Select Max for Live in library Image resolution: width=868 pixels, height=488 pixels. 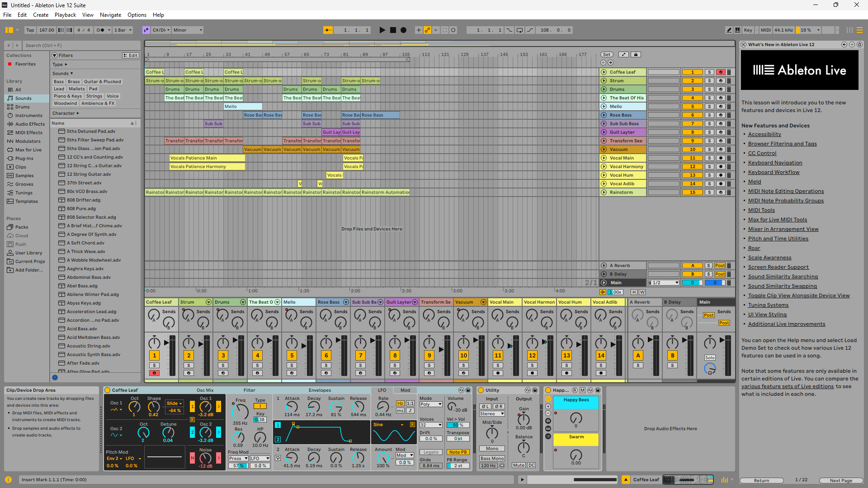pyautogui.click(x=28, y=150)
